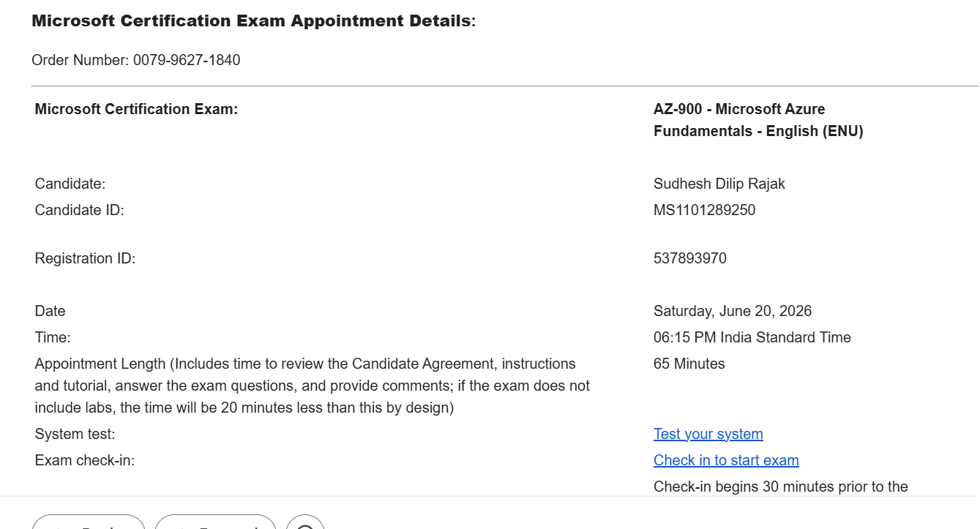Click the exam date Saturday, June 20, 2026
The height and width of the screenshot is (529, 980).
(x=733, y=311)
